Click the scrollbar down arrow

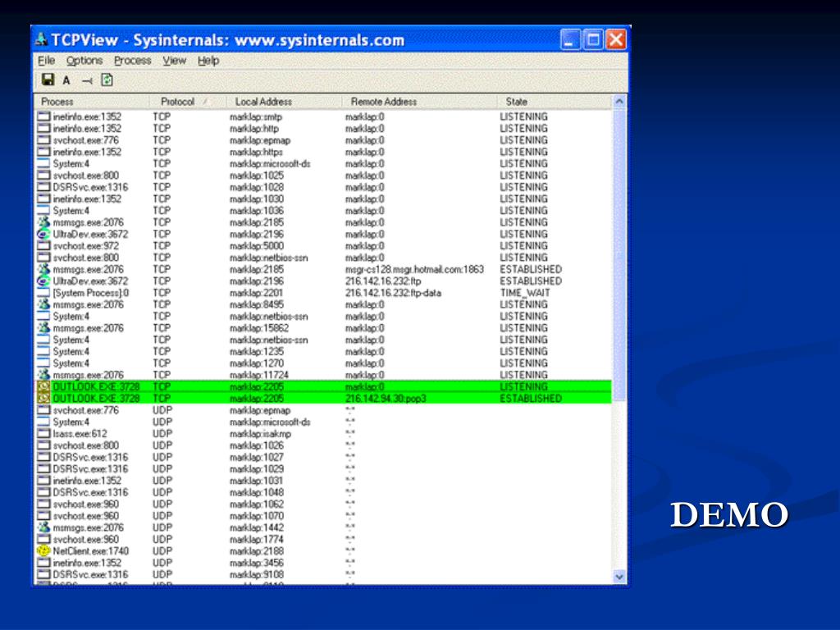coord(619,577)
